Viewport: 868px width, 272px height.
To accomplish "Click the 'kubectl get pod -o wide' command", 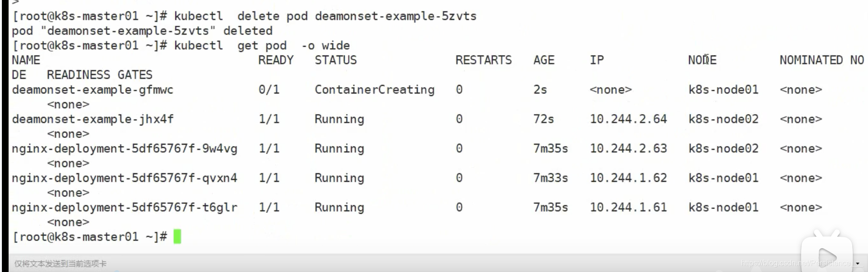I will pos(262,46).
